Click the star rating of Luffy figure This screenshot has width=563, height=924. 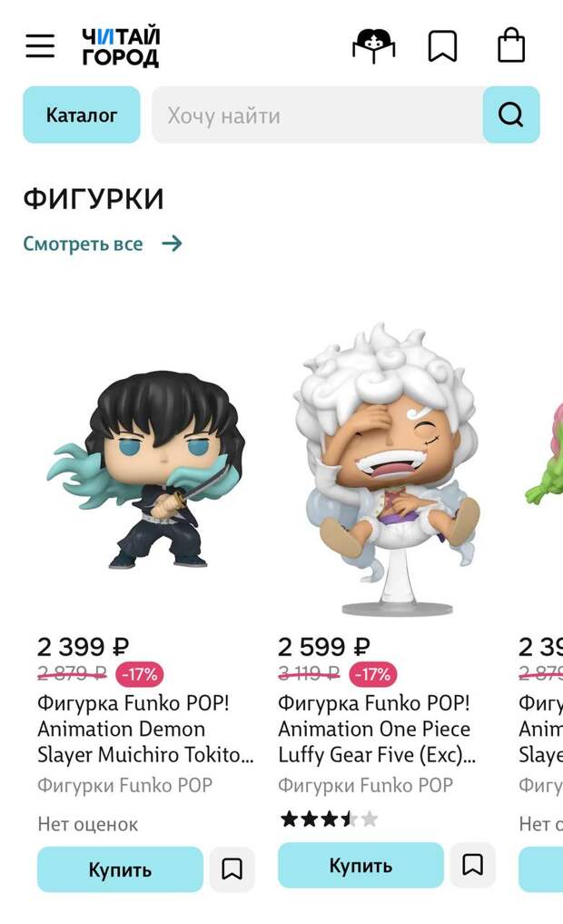[329, 819]
